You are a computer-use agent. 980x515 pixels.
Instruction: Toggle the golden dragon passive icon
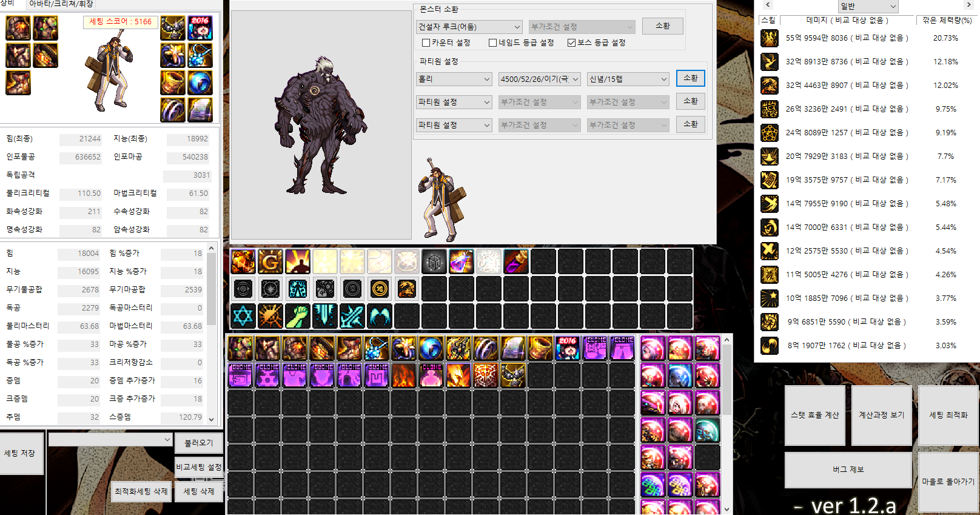click(x=407, y=289)
